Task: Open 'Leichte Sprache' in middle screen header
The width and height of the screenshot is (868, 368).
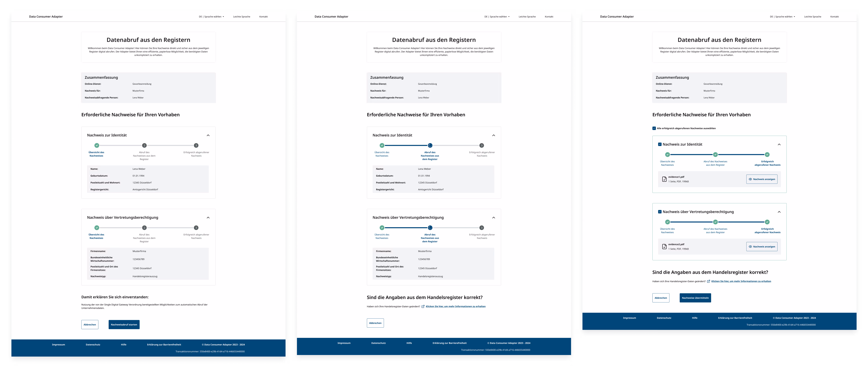Action: (527, 17)
